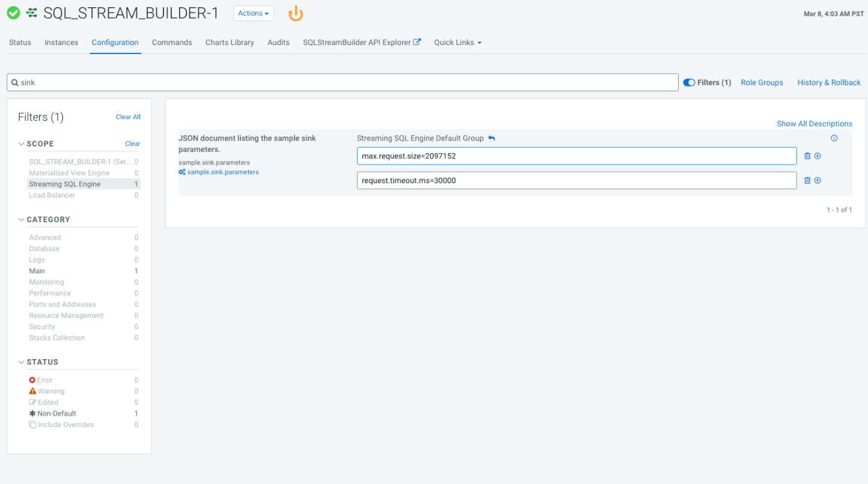
Task: Clear the SCOPE filter via its Clear link
Action: [x=133, y=144]
